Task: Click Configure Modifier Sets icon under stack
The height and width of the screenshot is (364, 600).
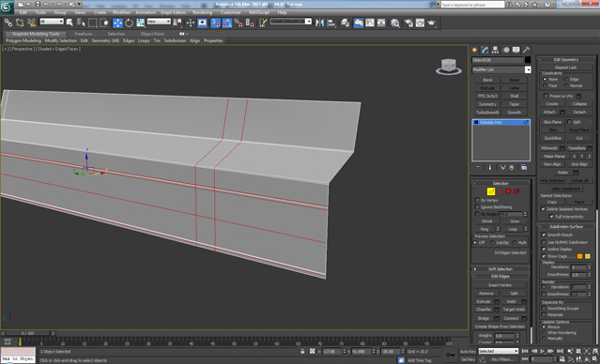Action: click(x=524, y=168)
